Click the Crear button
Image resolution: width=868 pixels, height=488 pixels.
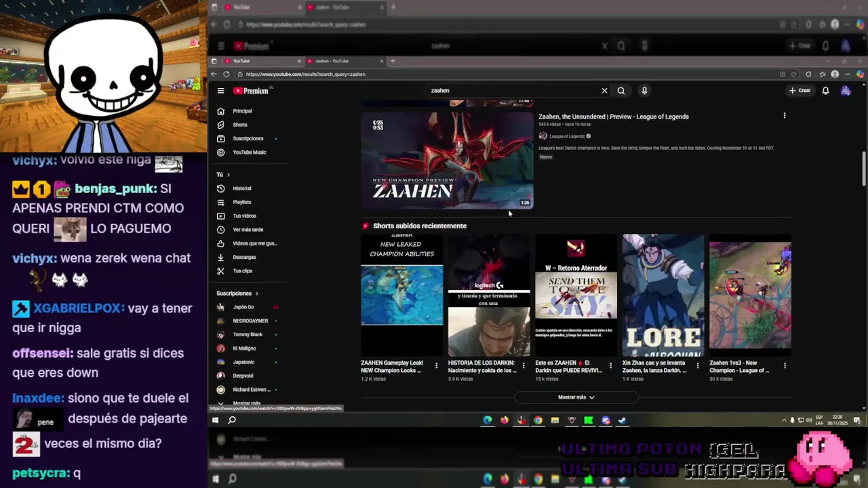[800, 91]
